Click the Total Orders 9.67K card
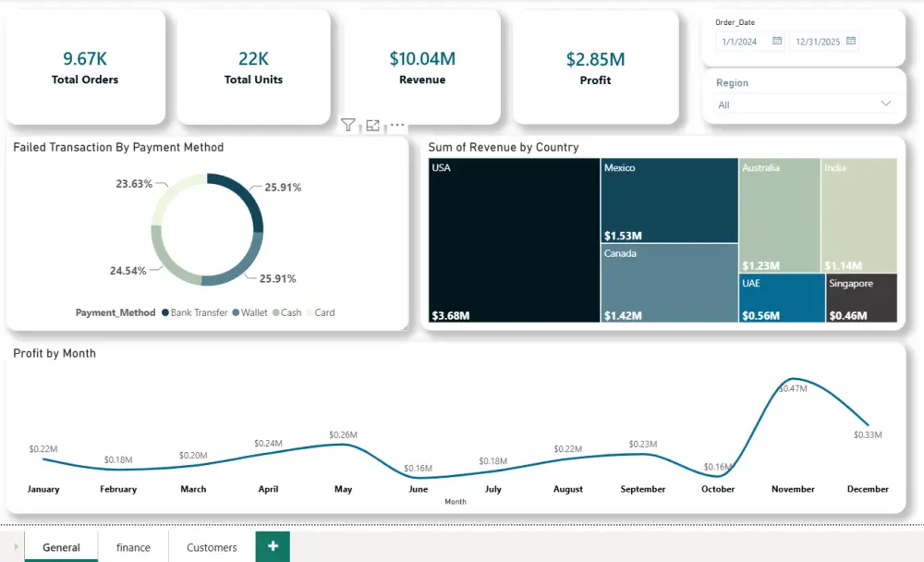Image resolution: width=924 pixels, height=562 pixels. 85,67
